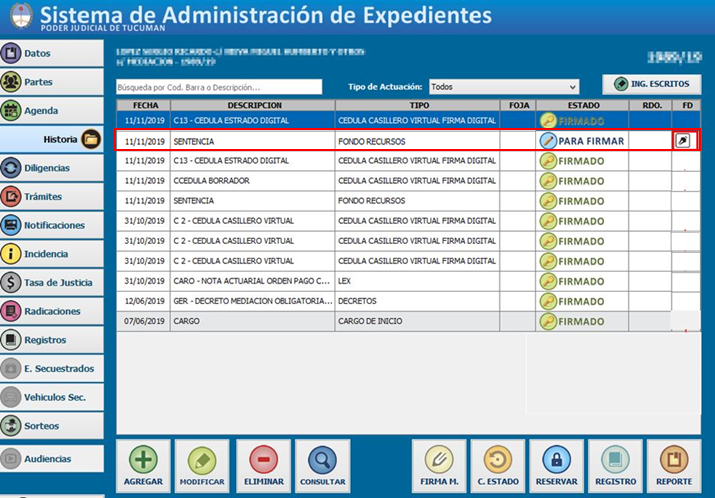
Task: Click the Sorteos icon
Action: (11, 426)
